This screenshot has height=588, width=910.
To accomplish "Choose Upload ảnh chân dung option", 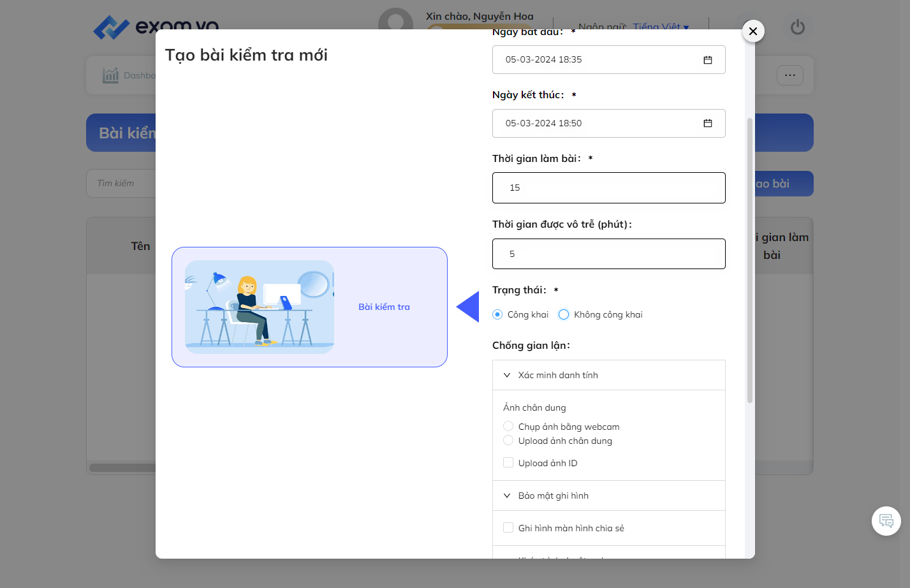I will click(x=508, y=440).
